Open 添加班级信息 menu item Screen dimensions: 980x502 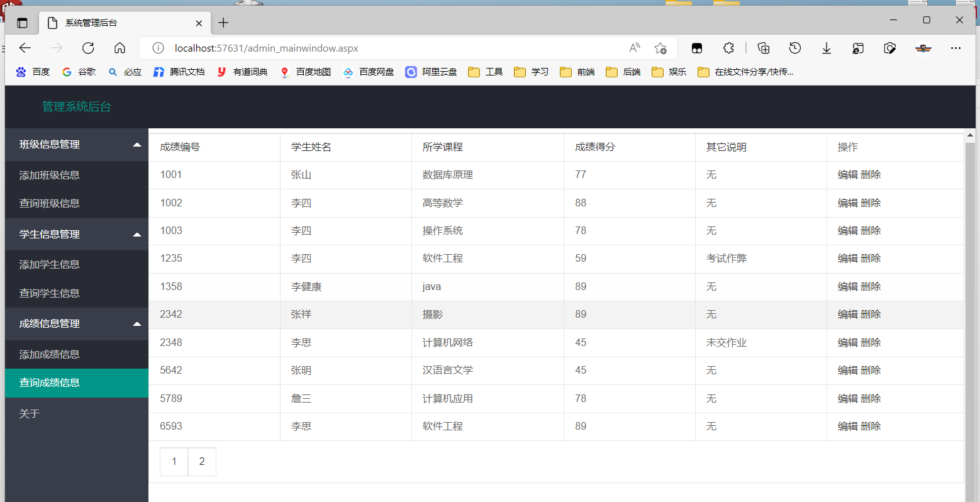[77, 175]
